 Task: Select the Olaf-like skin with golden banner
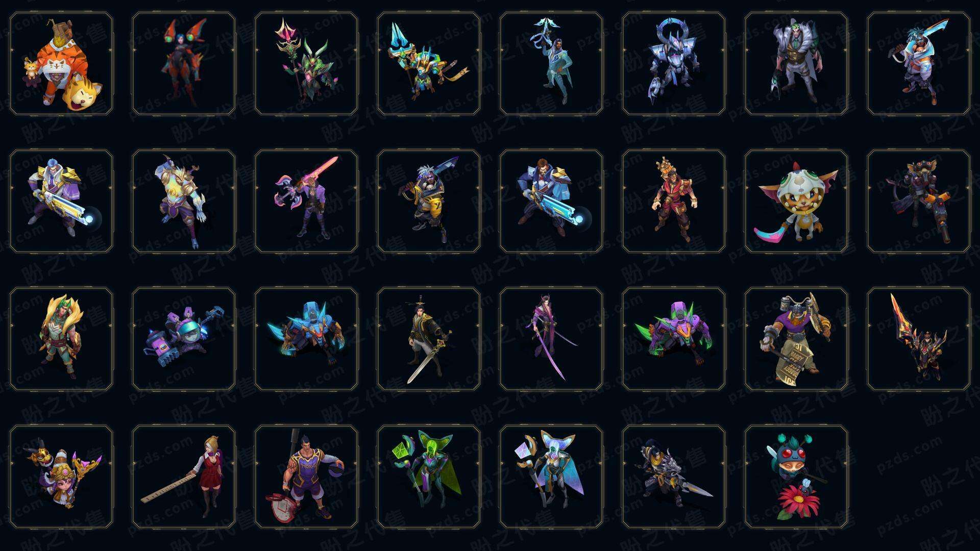coord(796,339)
